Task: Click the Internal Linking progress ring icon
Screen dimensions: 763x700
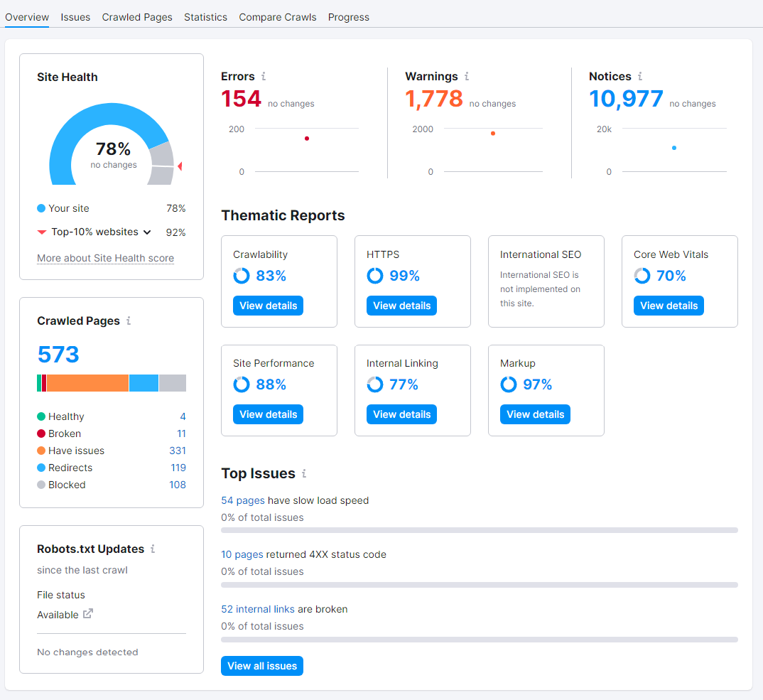Action: pos(374,384)
